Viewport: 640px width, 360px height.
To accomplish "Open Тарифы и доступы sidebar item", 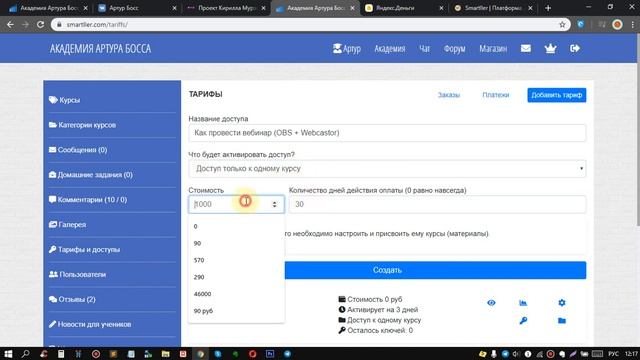I will pos(84,249).
